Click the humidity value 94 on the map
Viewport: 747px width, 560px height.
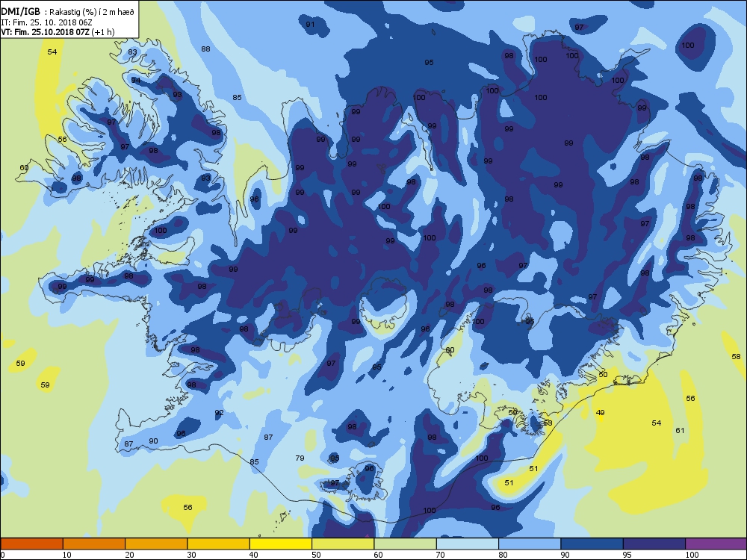pos(136,81)
